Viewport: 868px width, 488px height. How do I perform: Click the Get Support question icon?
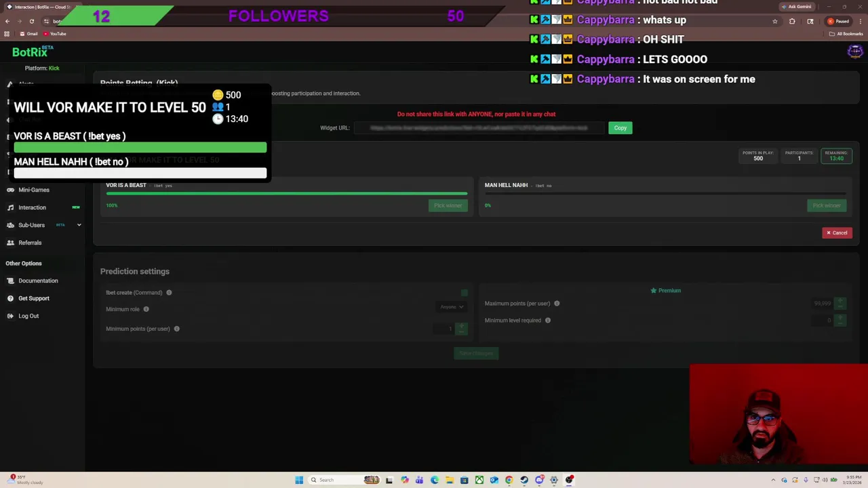pyautogui.click(x=10, y=298)
